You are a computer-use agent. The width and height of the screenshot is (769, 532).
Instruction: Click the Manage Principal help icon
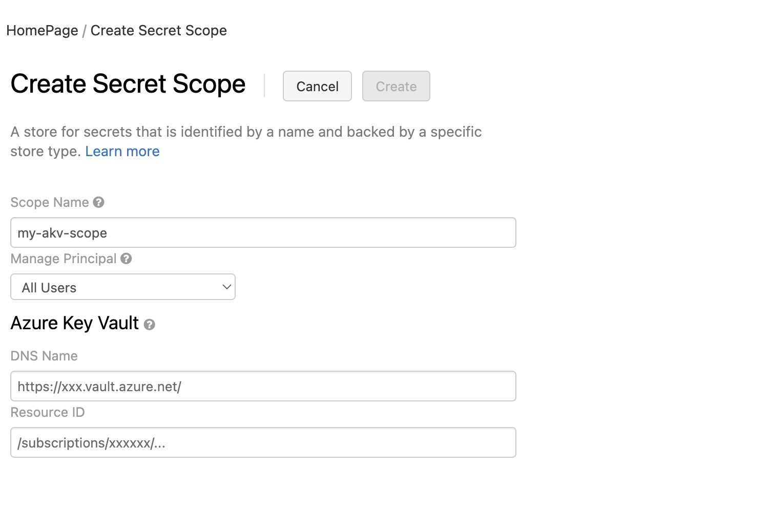pyautogui.click(x=126, y=259)
